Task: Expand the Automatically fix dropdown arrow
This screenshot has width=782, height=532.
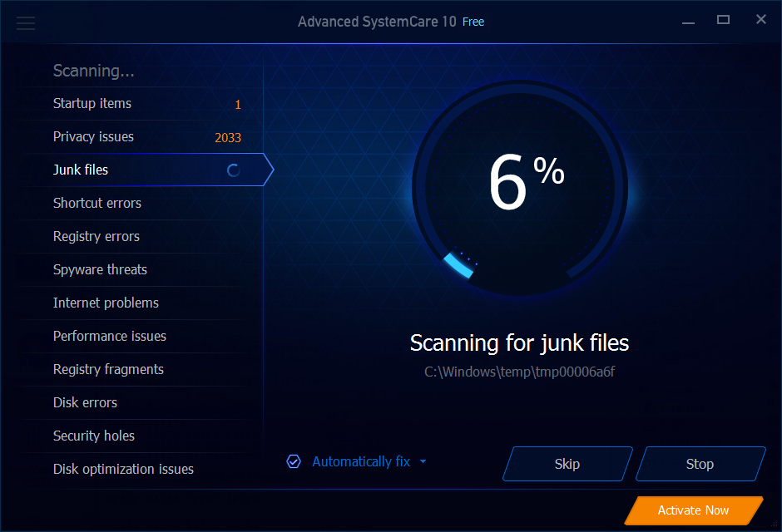Action: (x=423, y=462)
